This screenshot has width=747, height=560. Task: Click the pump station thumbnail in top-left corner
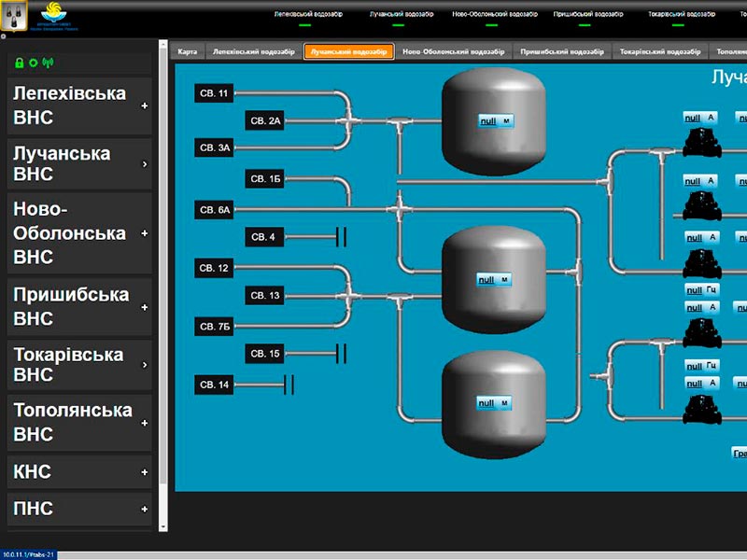tap(16, 18)
